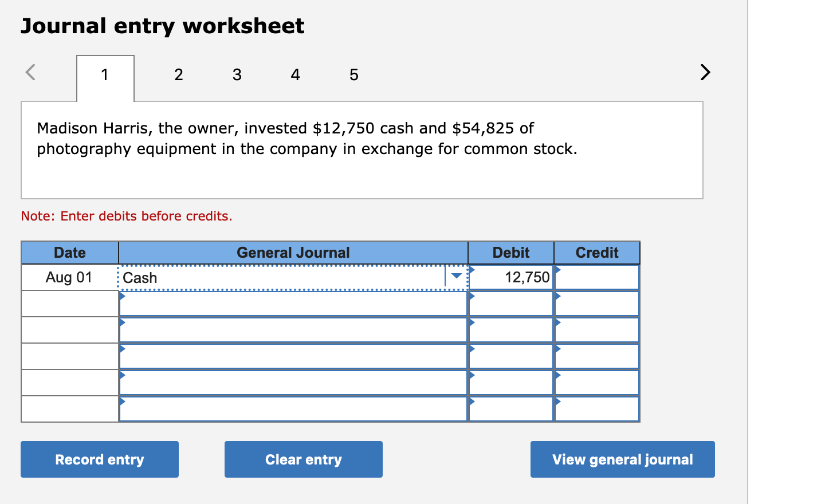The width and height of the screenshot is (825, 504).
Task: Click the Record entry button
Action: click(99, 459)
